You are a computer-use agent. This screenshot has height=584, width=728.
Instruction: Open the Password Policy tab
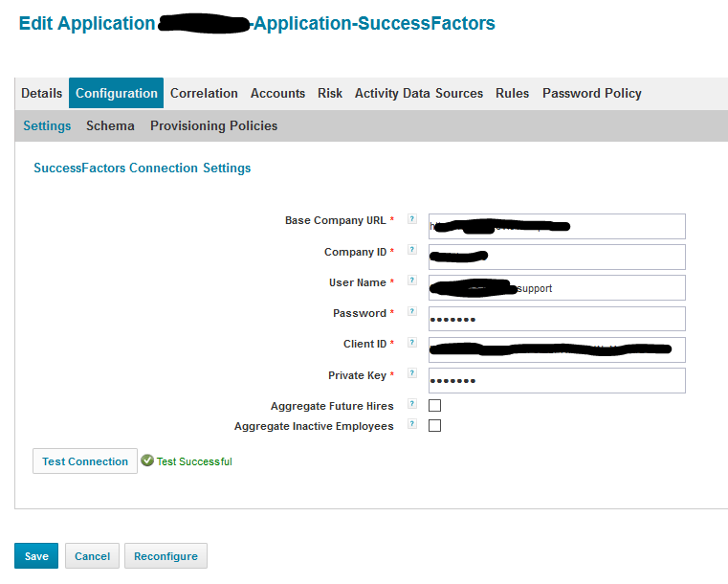tap(592, 94)
